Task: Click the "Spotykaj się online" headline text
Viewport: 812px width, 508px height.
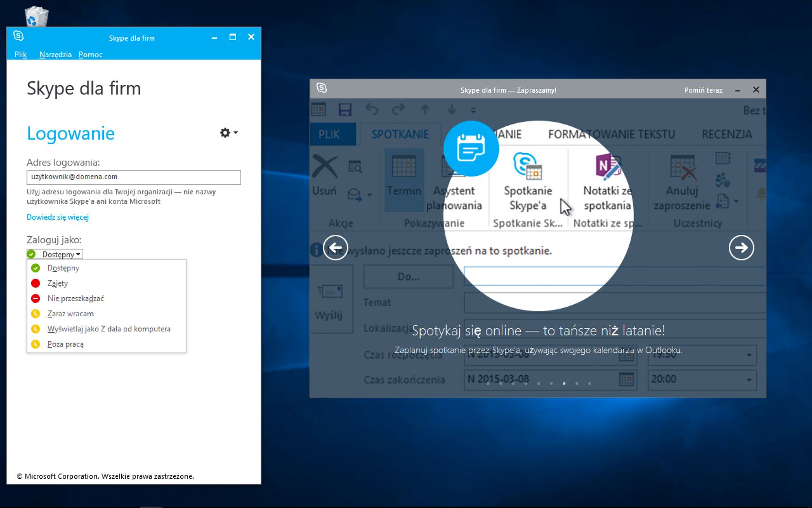Action: [538, 330]
